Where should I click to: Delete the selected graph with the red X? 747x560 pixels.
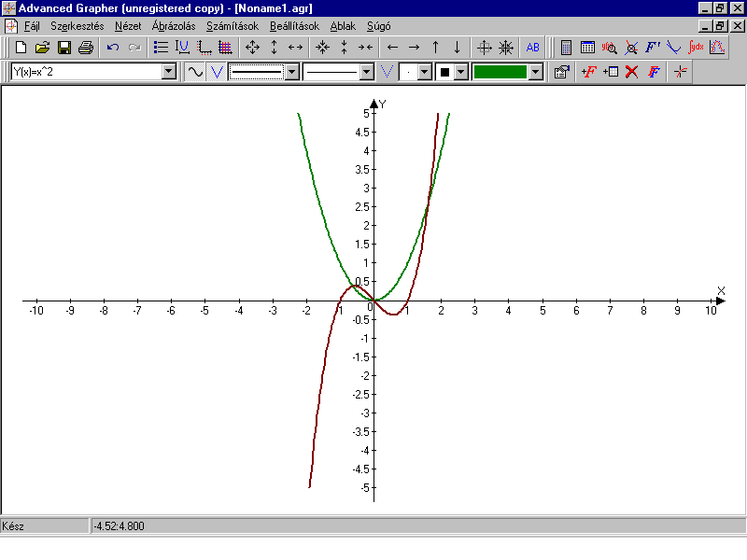tap(632, 72)
